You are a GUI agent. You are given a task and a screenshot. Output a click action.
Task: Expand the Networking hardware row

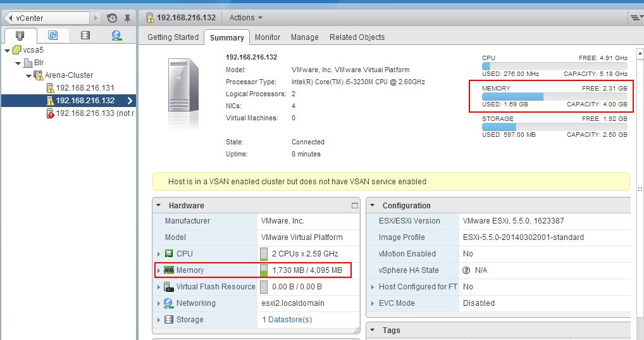pos(159,303)
